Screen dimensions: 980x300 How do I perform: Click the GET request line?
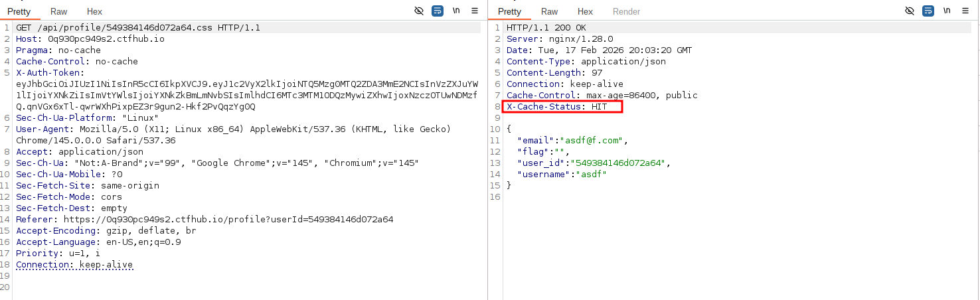click(x=138, y=28)
